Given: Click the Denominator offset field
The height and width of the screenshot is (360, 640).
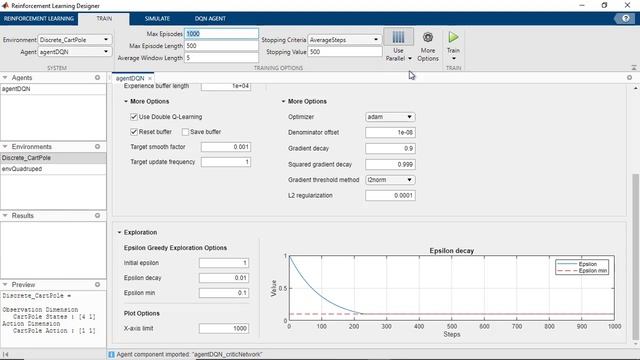Looking at the screenshot, I should pyautogui.click(x=390, y=133).
